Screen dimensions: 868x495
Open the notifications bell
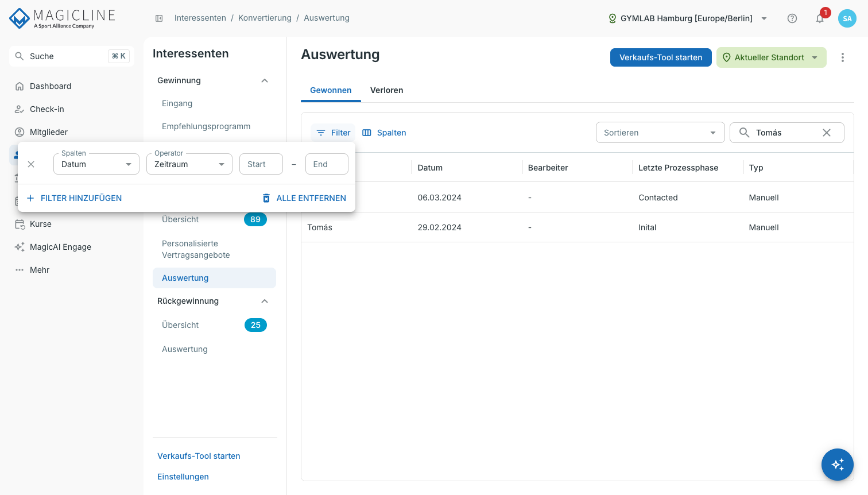pyautogui.click(x=820, y=18)
